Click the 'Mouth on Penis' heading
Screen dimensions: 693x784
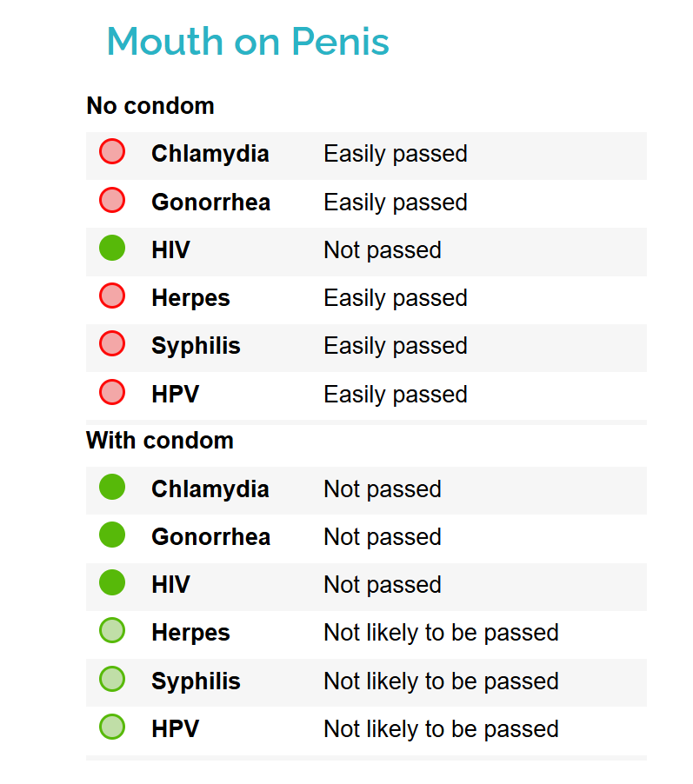[x=248, y=42]
